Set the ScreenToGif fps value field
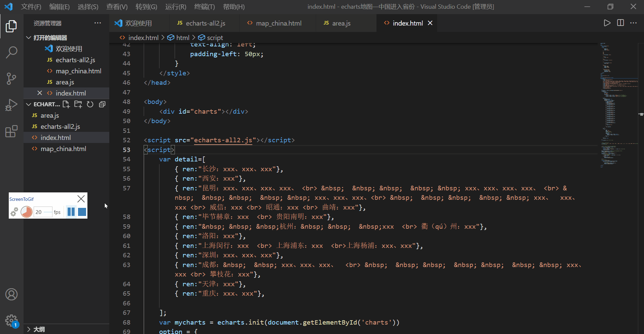Screen dimensions: 644x334 (x=43, y=212)
